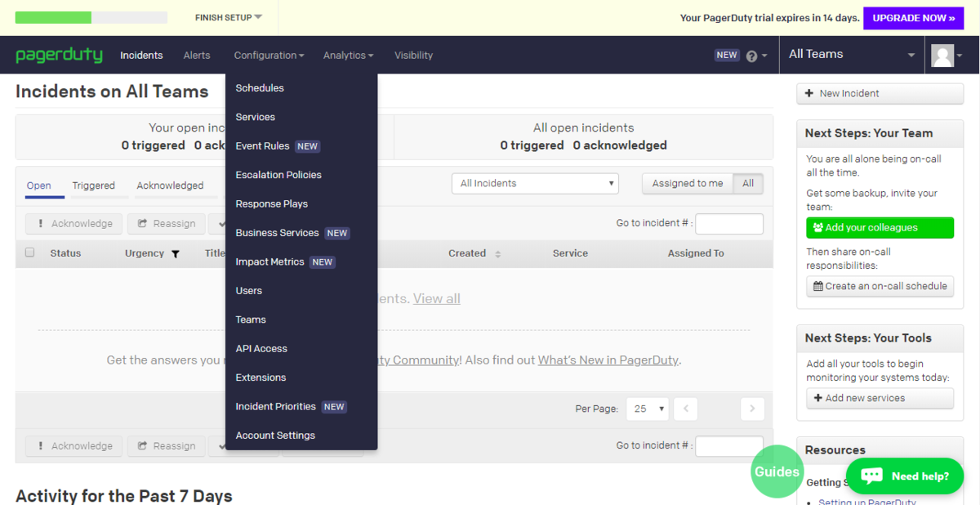Open What's New in PagerDuty link

click(x=608, y=360)
